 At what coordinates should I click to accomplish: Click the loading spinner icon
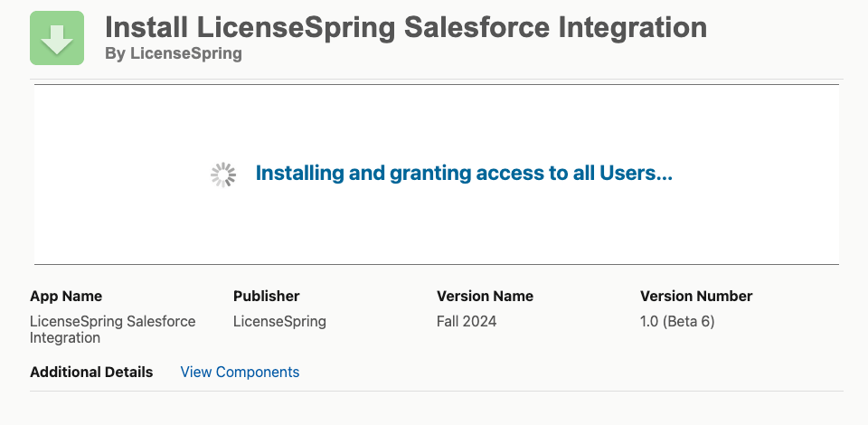pyautogui.click(x=223, y=175)
